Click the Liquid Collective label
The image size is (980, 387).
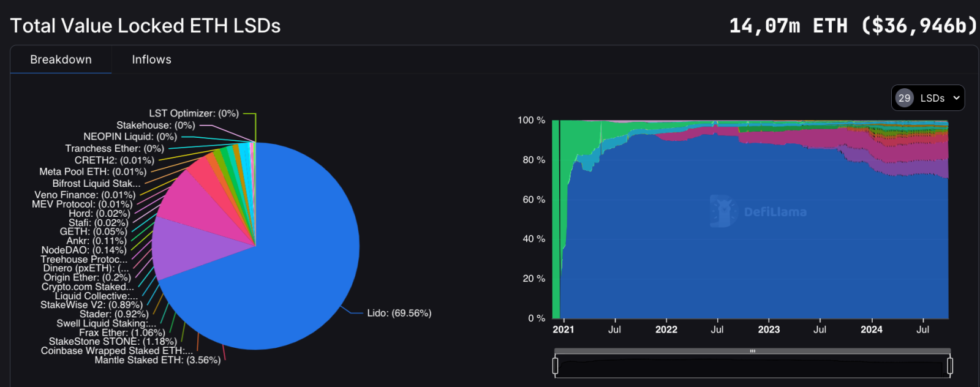point(96,296)
